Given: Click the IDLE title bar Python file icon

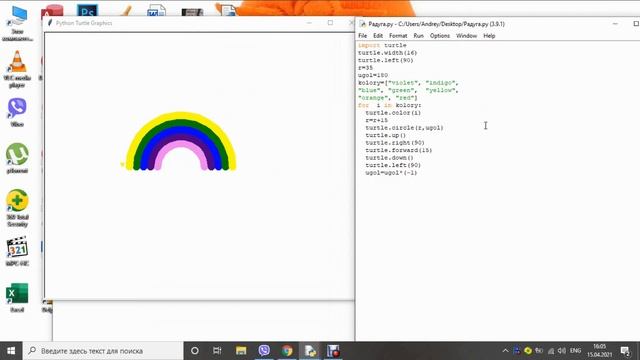Looking at the screenshot, I should [x=362, y=24].
